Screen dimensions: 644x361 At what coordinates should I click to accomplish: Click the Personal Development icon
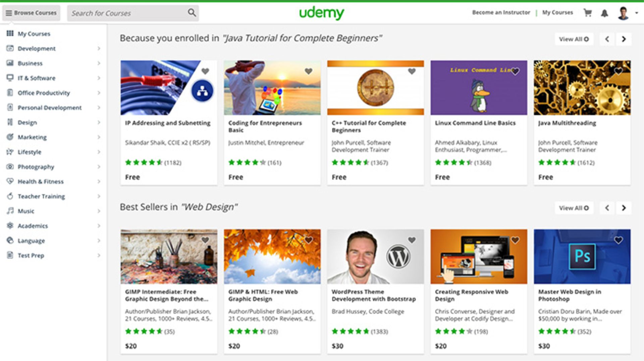pos(10,107)
